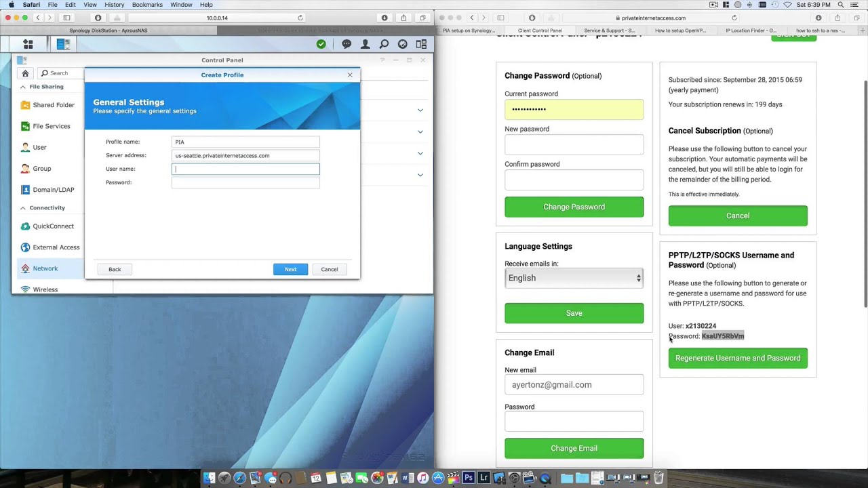Click Regenerate Username and Password button

pyautogui.click(x=738, y=358)
